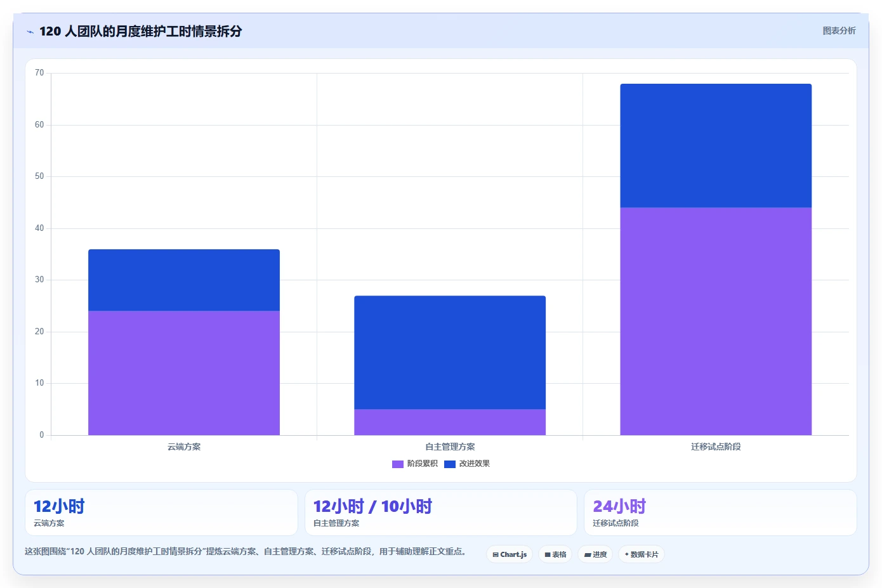Click the blue bar segment of 云端方案
The width and height of the screenshot is (882, 588).
pos(184,280)
